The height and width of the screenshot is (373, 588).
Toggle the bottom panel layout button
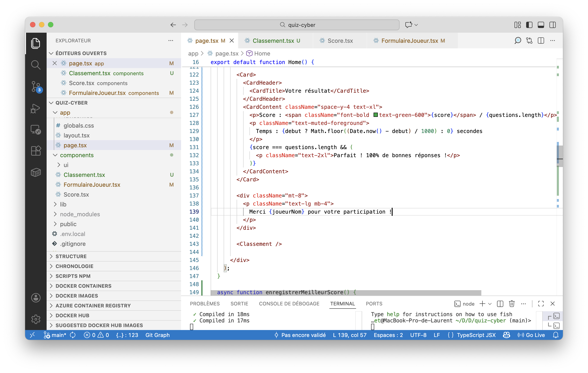[541, 25]
